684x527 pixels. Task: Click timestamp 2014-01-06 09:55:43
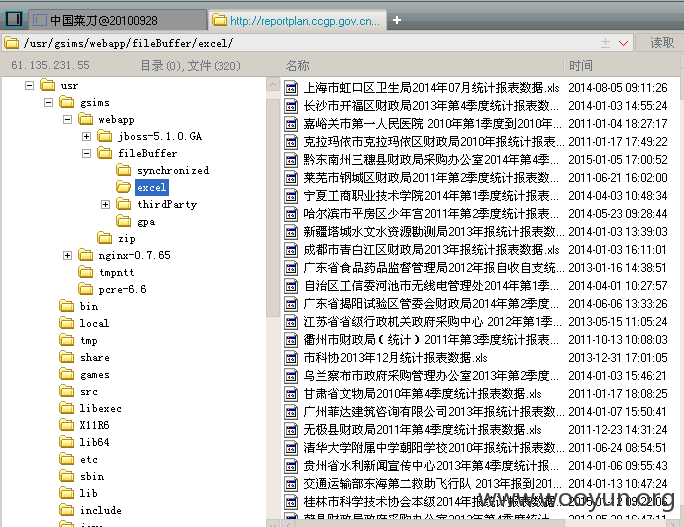[618, 466]
